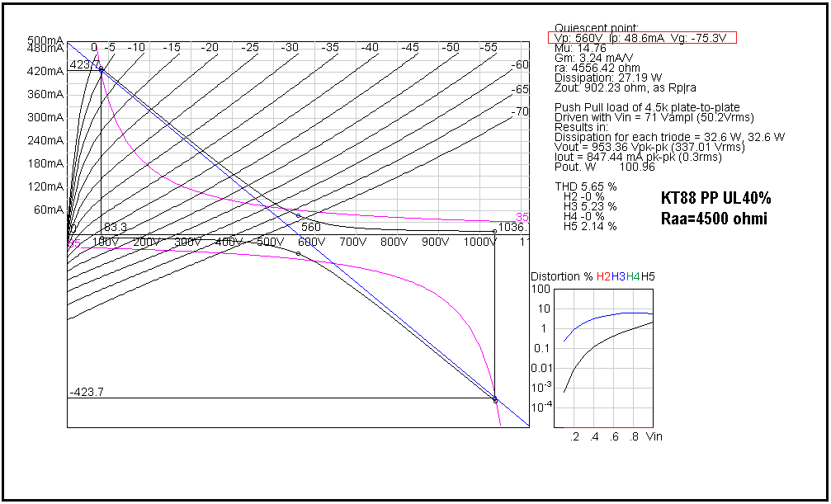Click the '0.01' distortion axis value
The width and height of the screenshot is (831, 504).
pos(540,369)
